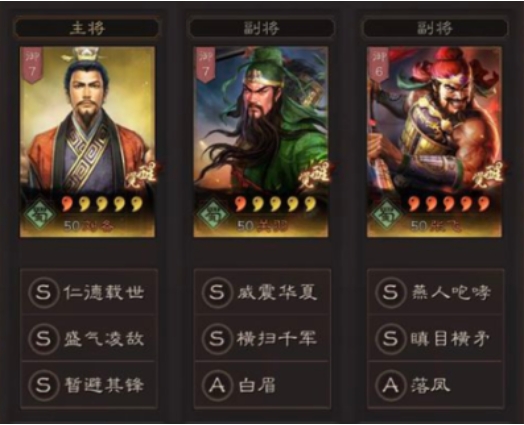Image resolution: width=524 pixels, height=425 pixels.
Task: Click the 仁德载世 skill entry
Action: pyautogui.click(x=89, y=292)
